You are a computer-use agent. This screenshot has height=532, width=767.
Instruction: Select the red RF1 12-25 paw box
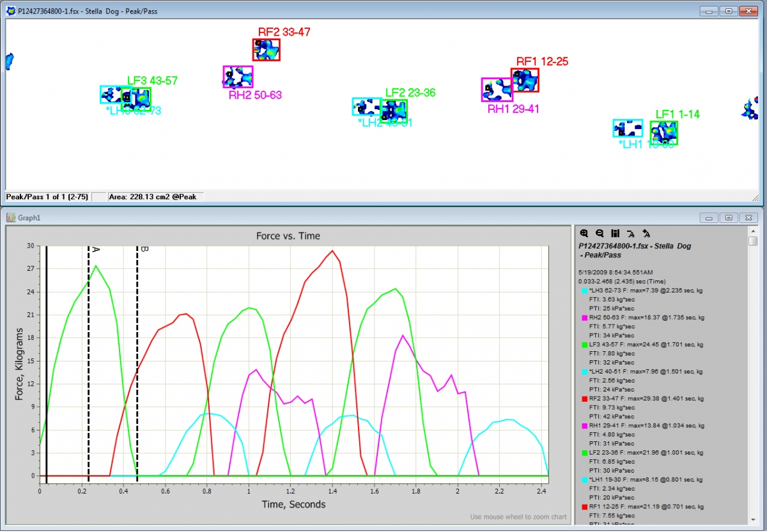[x=525, y=80]
